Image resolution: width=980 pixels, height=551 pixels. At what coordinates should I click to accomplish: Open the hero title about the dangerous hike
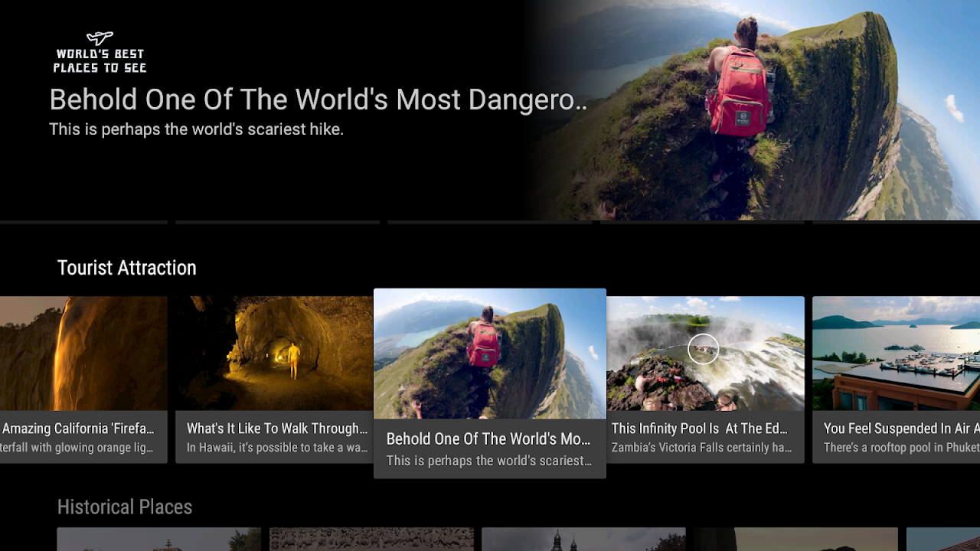coord(318,100)
